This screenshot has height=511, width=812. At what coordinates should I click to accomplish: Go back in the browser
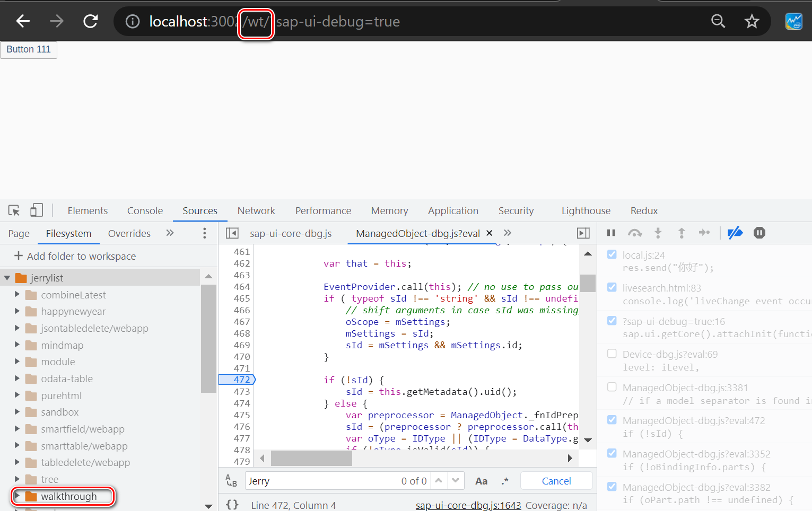click(23, 21)
